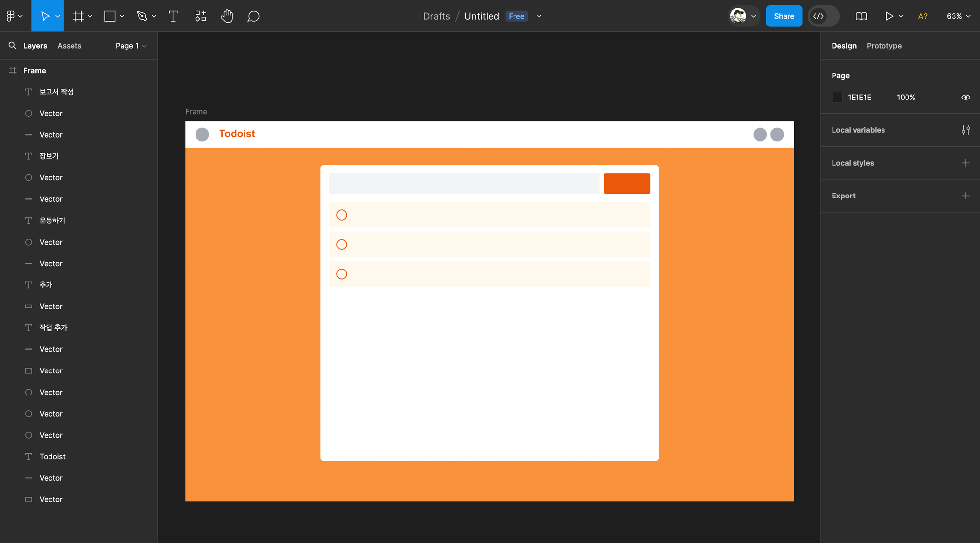Toggle Dev Mode switch
The width and height of the screenshot is (980, 543).
pos(824,16)
